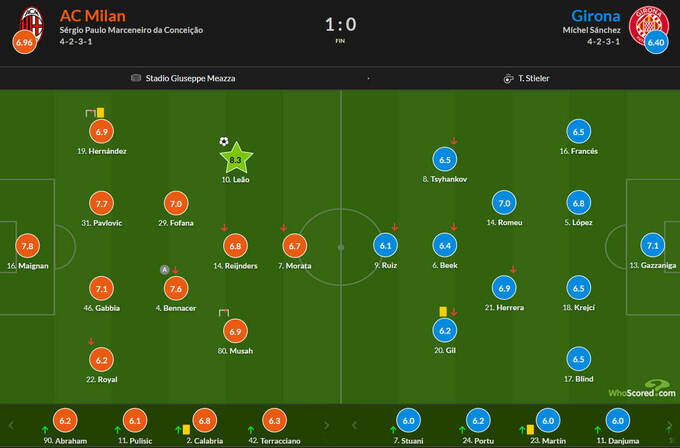Click the football goal icon near Leão
The width and height of the screenshot is (680, 448).
pyautogui.click(x=224, y=141)
